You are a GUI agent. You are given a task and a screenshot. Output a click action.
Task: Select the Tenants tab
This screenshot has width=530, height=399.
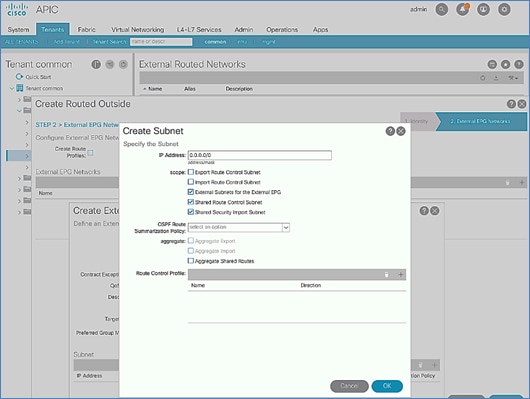pos(52,29)
